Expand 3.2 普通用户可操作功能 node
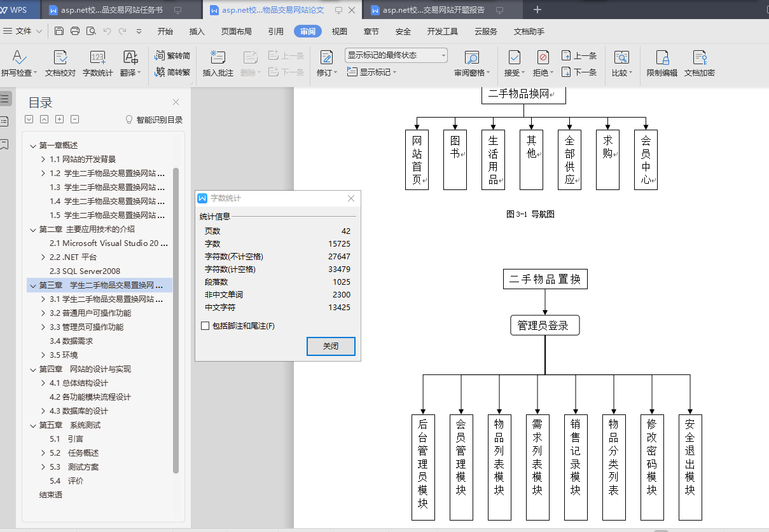Image resolution: width=769 pixels, height=532 pixels. tap(43, 313)
